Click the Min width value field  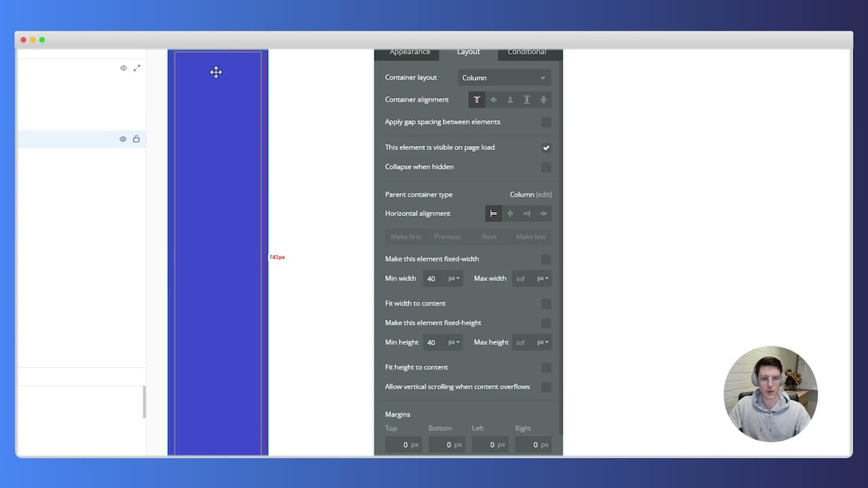pyautogui.click(x=435, y=279)
